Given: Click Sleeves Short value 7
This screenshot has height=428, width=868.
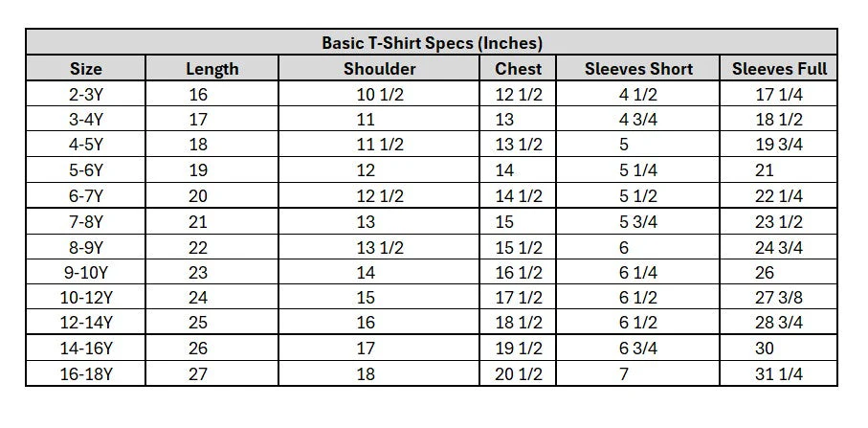Looking at the screenshot, I should click(x=624, y=373).
